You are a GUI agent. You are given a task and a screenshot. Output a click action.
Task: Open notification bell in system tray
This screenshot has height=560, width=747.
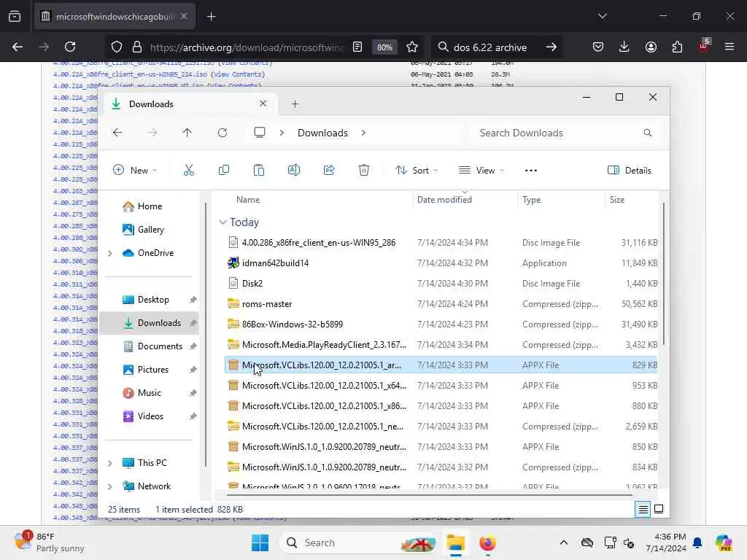tap(697, 542)
